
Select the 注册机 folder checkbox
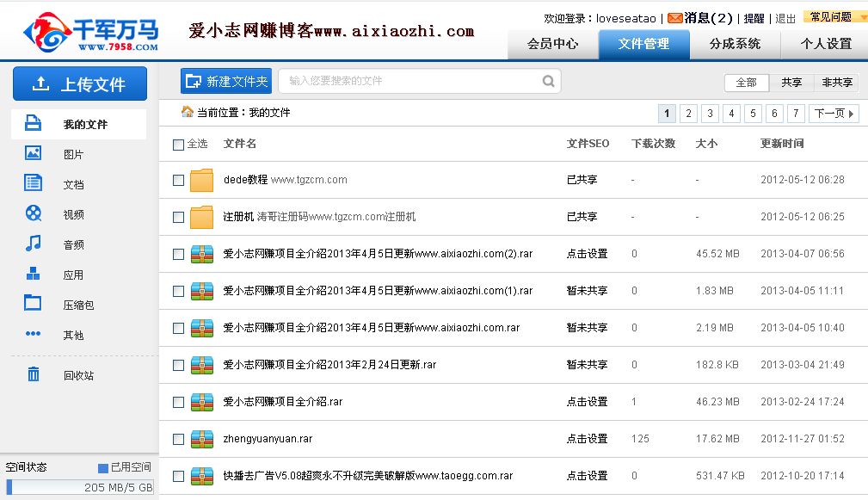coord(178,217)
